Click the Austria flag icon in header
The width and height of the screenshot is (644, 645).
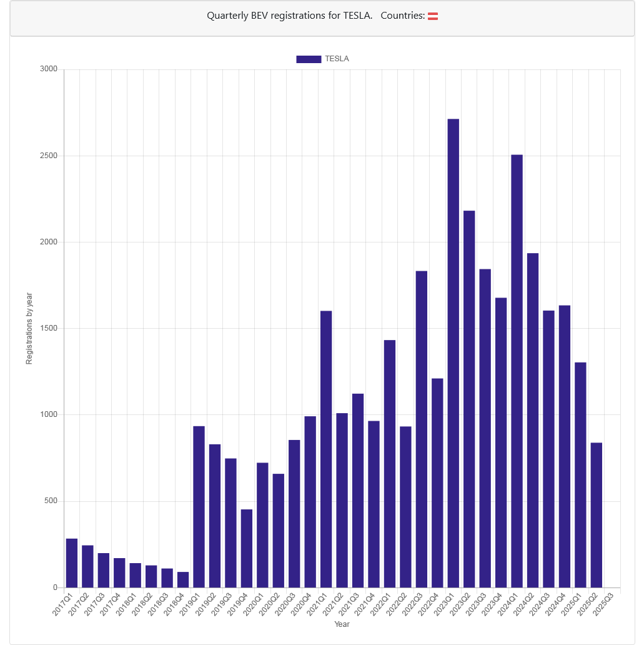[x=433, y=16]
